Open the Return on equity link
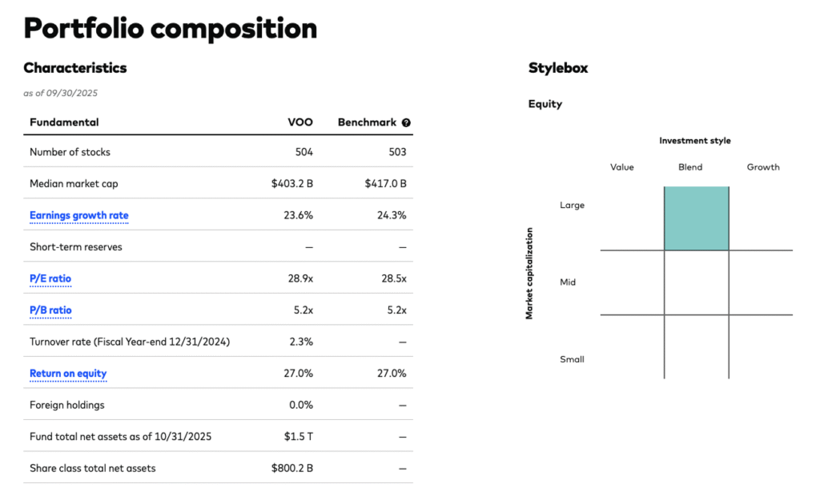 pyautogui.click(x=68, y=374)
